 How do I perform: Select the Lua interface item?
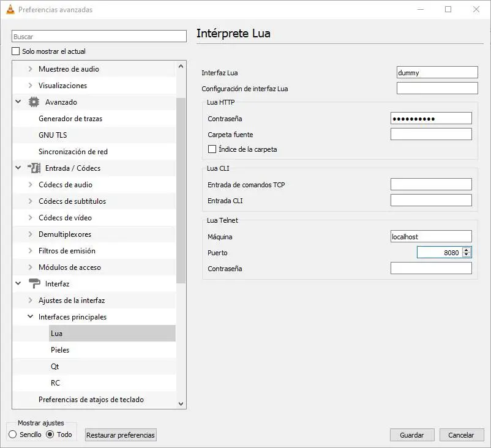pos(113,334)
